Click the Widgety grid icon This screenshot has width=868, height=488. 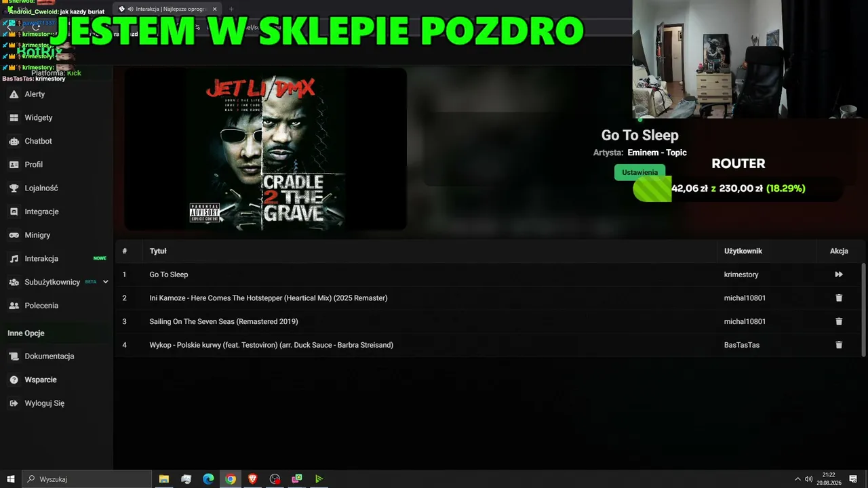14,117
